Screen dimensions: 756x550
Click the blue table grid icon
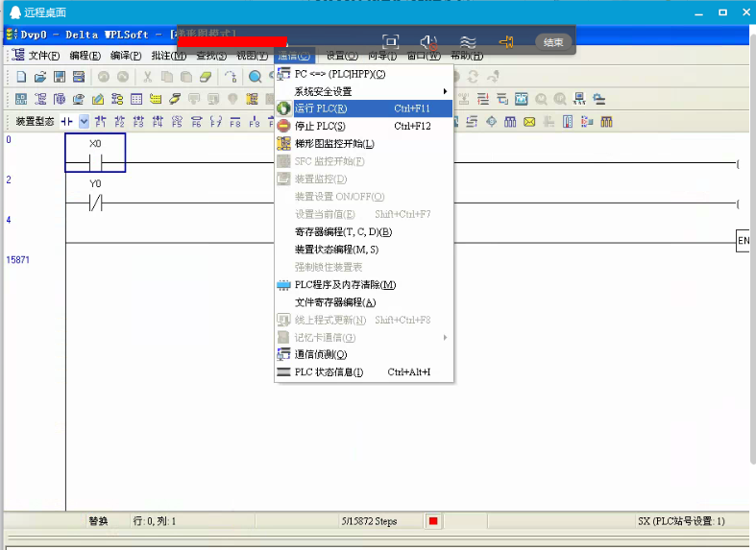coord(136,99)
